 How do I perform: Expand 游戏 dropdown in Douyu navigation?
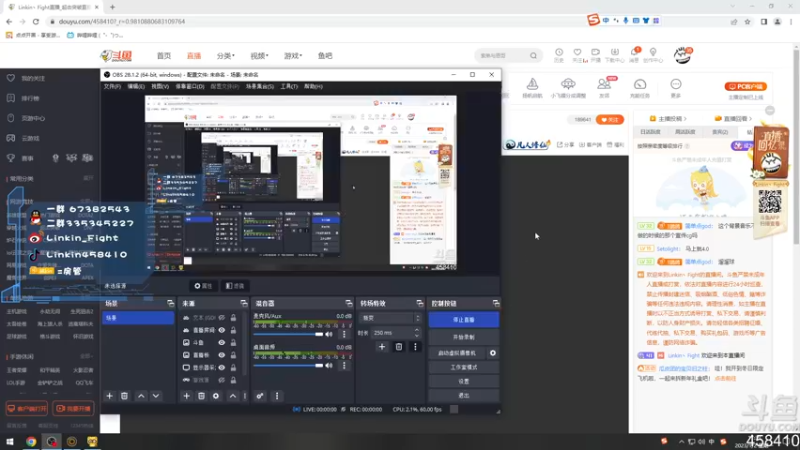(293, 56)
